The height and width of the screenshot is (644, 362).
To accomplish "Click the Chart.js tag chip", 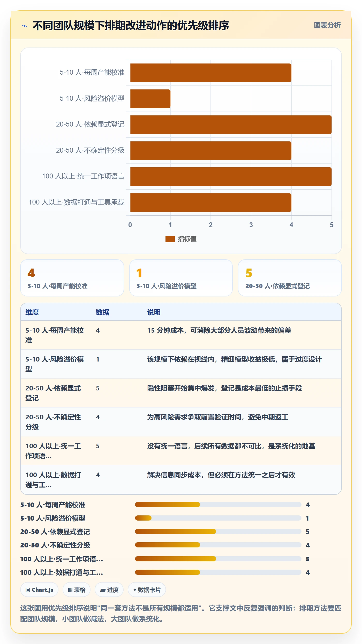I will click(39, 590).
